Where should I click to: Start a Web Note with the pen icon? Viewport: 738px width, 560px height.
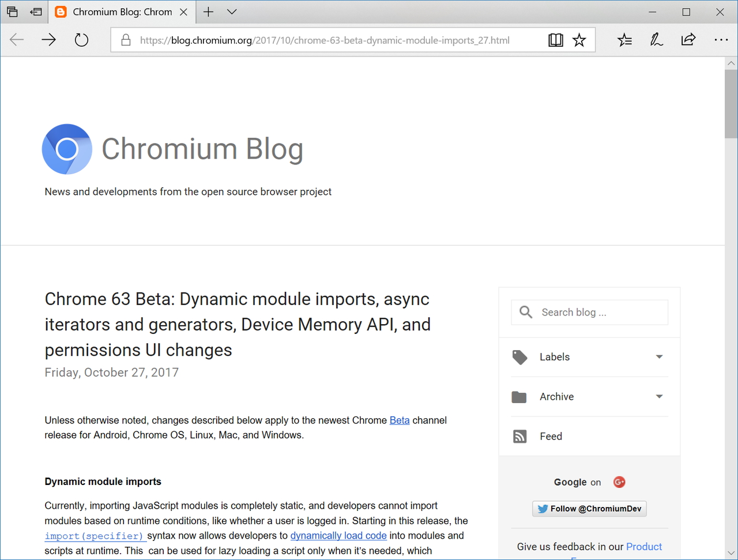tap(656, 40)
